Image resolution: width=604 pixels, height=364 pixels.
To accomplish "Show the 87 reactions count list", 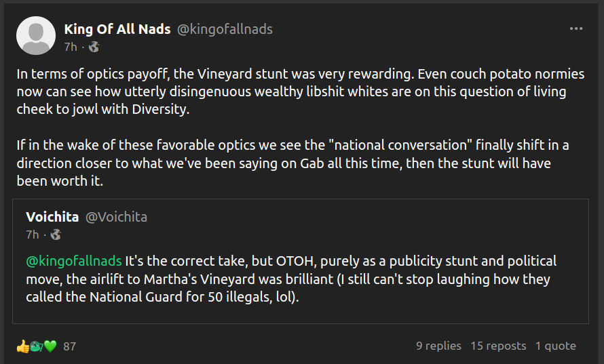I will pyautogui.click(x=69, y=346).
